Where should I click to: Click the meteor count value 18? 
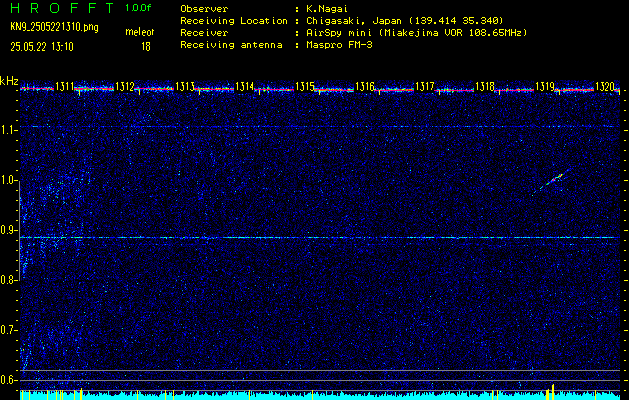pyautogui.click(x=146, y=47)
